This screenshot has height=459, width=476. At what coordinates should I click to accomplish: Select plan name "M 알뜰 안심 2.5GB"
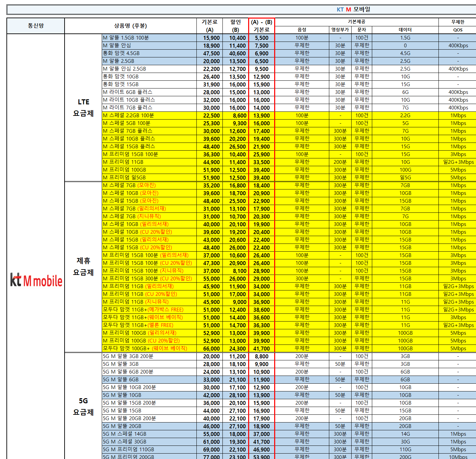(124, 69)
